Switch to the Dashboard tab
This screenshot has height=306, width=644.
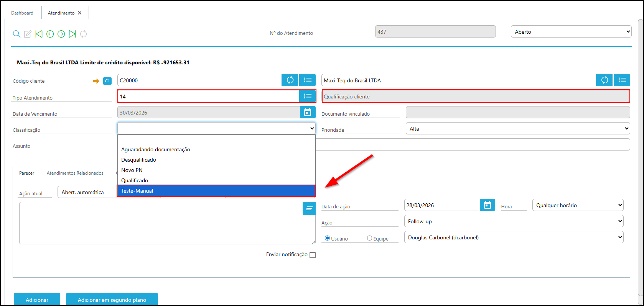22,13
